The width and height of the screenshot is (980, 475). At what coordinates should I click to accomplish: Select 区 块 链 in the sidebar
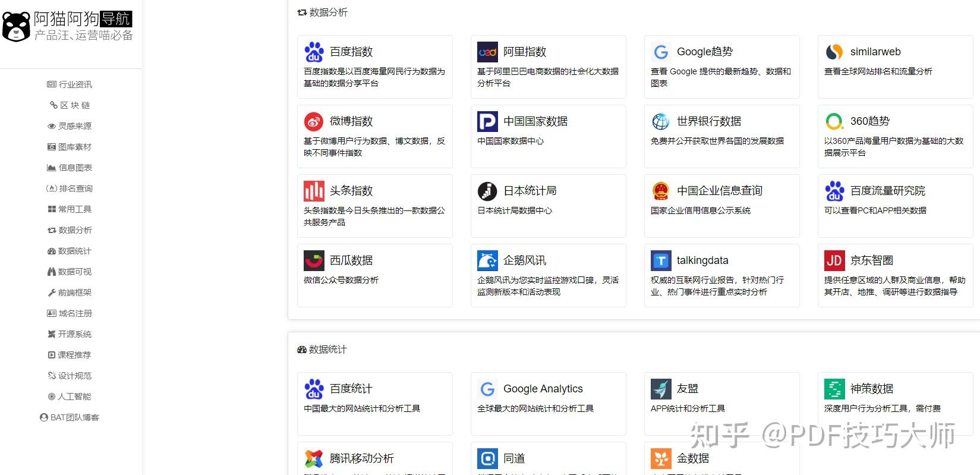click(x=70, y=105)
